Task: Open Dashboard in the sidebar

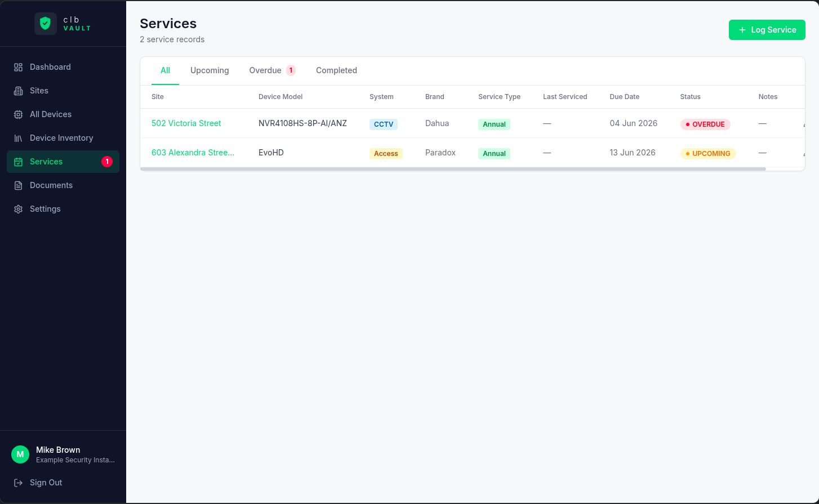Action: [63, 67]
